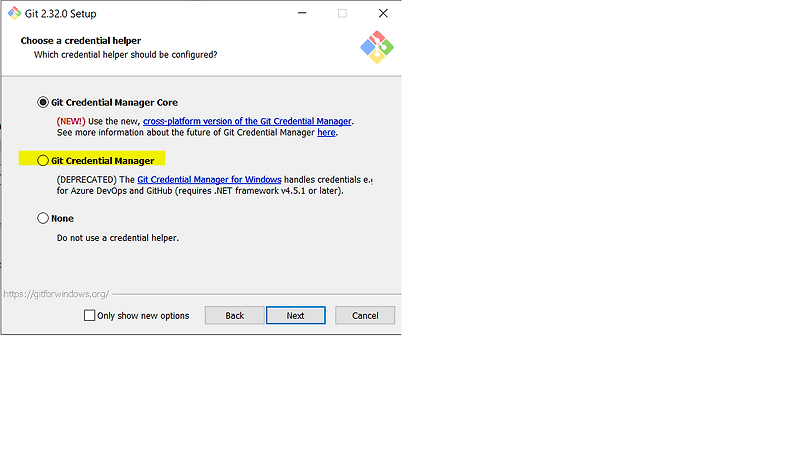The height and width of the screenshot is (450, 800).
Task: Choose the None credential helper option
Action: [x=43, y=218]
